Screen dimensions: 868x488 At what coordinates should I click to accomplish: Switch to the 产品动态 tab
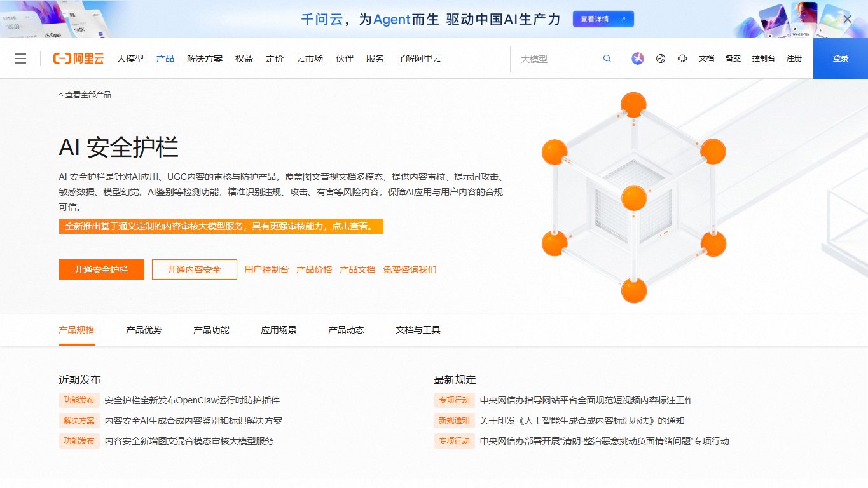point(347,330)
